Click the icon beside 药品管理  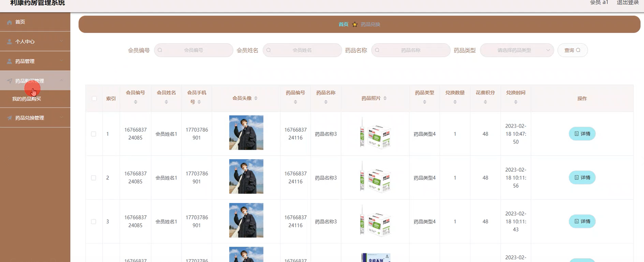point(9,61)
